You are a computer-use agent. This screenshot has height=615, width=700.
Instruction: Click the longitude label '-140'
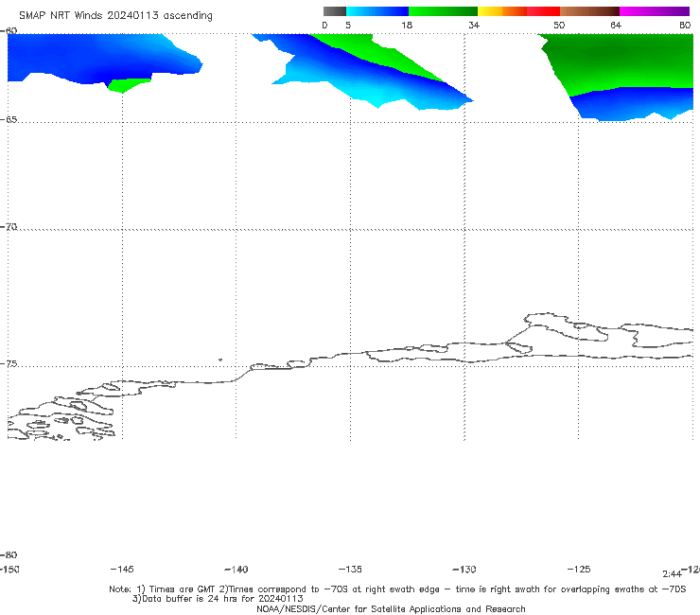coord(236,570)
